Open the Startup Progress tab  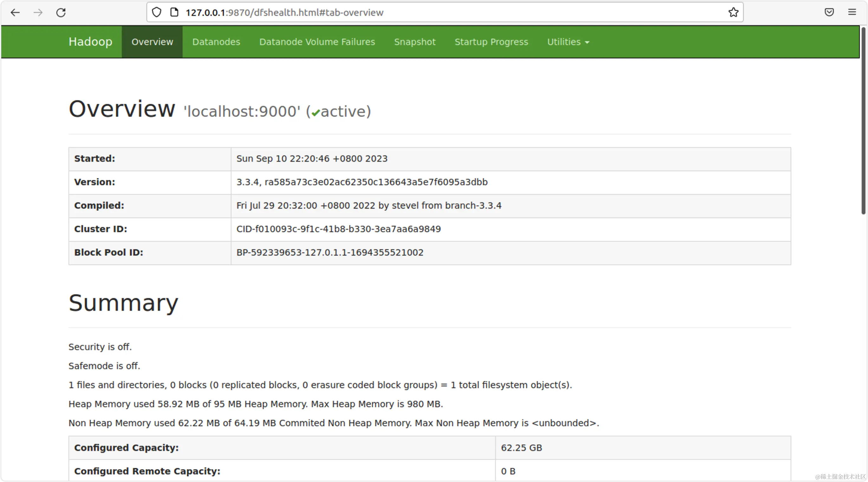click(491, 42)
